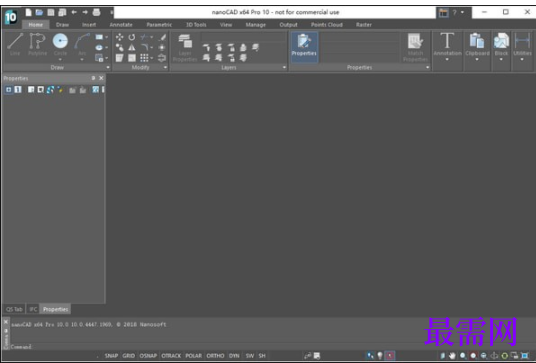
Task: Select the Line drawing tool
Action: point(15,44)
